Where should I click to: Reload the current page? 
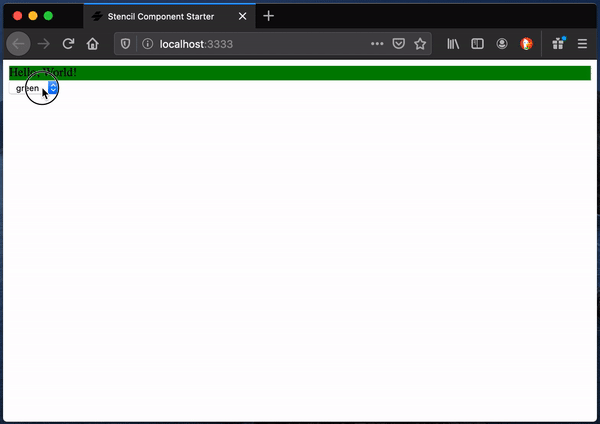pyautogui.click(x=68, y=44)
